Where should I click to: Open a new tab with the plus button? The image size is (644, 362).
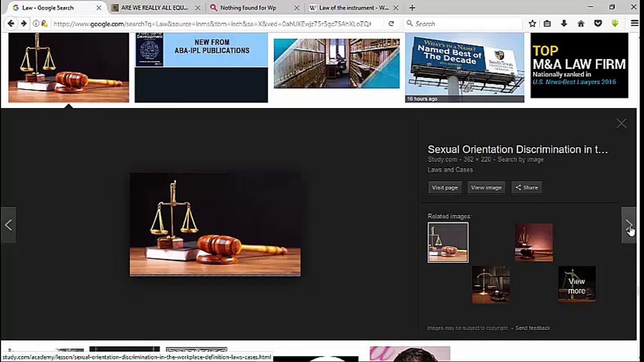[412, 8]
